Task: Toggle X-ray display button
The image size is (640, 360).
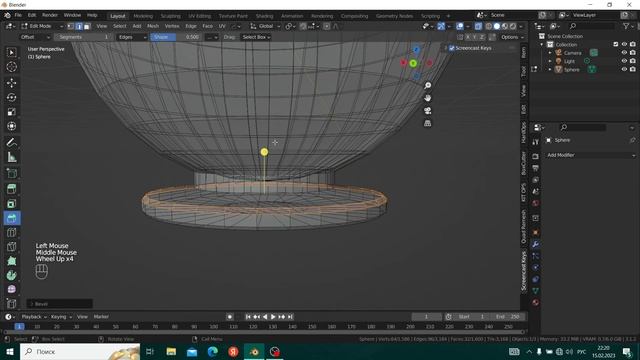Action: point(478,26)
